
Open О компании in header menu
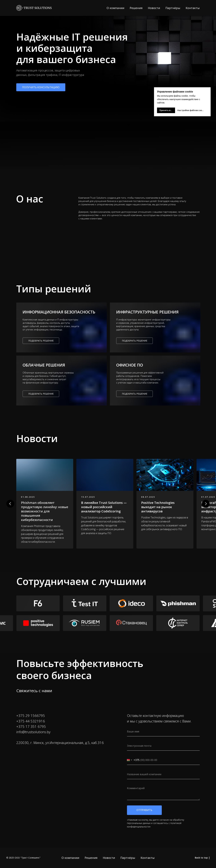(x=115, y=8)
